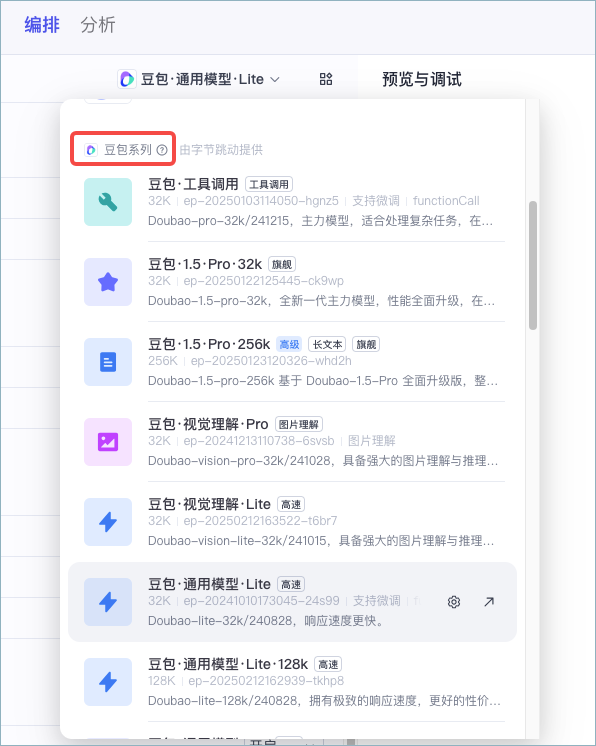Select the 豆包·1.5·Pro·256k model
The height and width of the screenshot is (746, 596).
tap(294, 362)
